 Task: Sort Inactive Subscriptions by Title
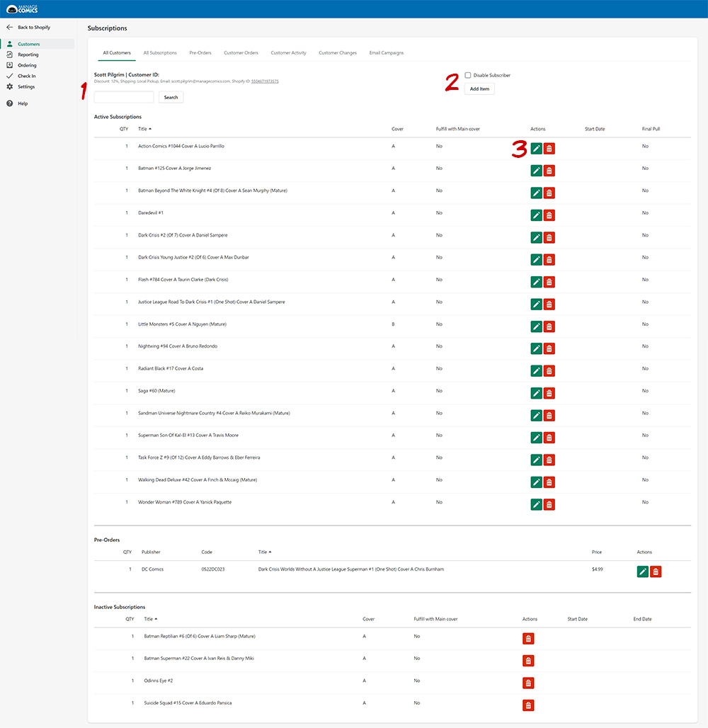(150, 619)
